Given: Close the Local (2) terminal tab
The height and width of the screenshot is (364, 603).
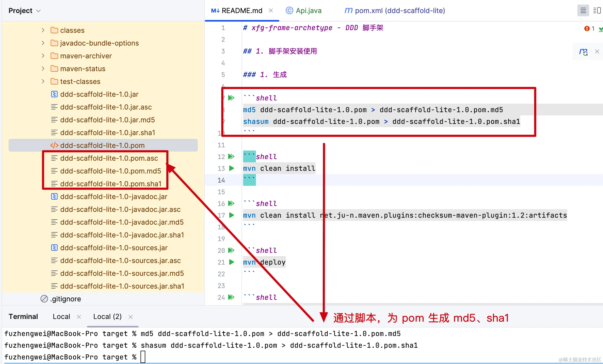Looking at the screenshot, I should pos(131,317).
